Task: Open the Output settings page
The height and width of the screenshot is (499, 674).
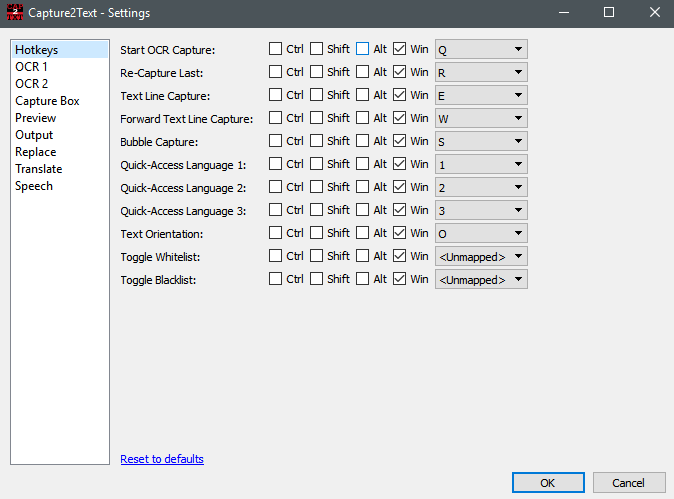Action: [x=60, y=135]
